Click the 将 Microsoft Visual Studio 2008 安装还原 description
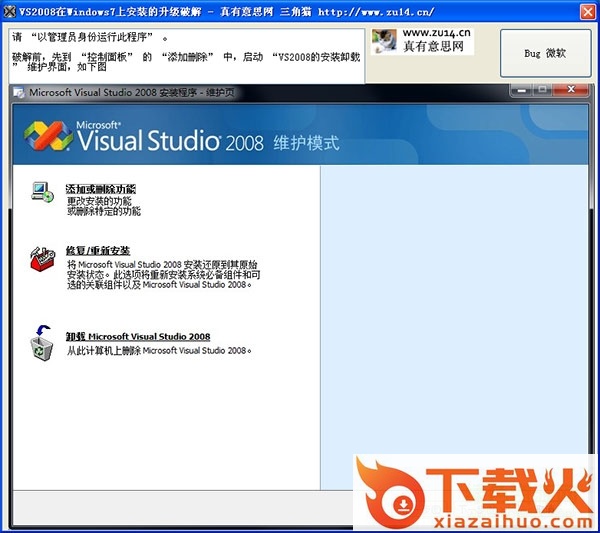The height and width of the screenshot is (533, 600). coord(164,275)
